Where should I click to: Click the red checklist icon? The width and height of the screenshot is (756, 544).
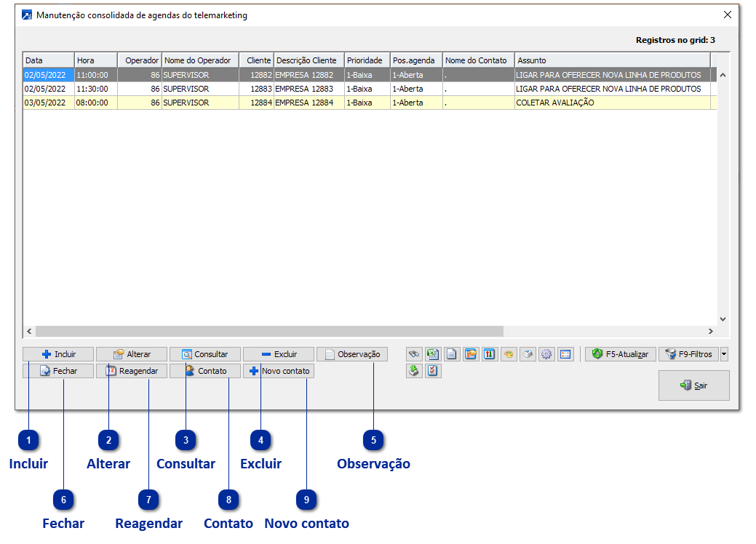coord(433,371)
